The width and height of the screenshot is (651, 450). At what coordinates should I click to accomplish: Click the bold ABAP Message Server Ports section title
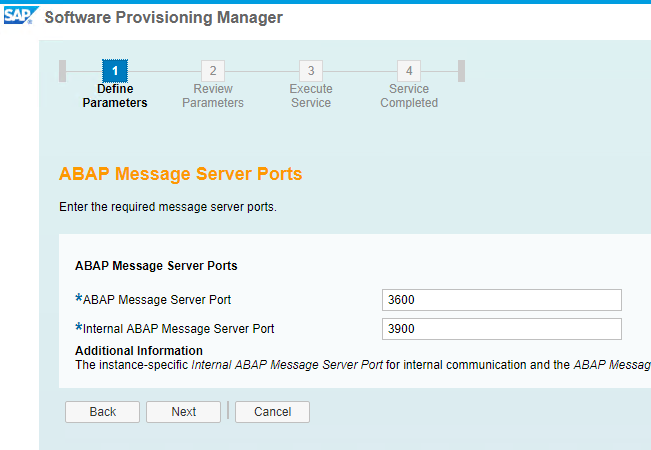pos(156,266)
